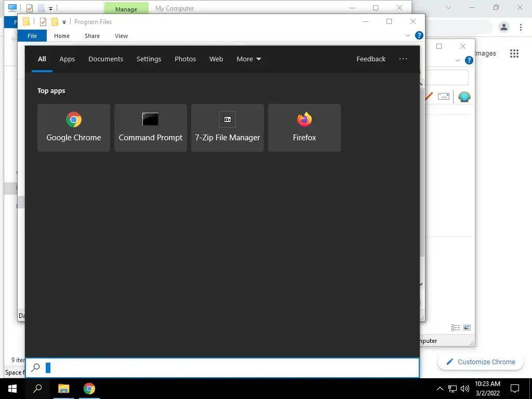Open the Share ribbon tab in Program Files

pos(92,36)
